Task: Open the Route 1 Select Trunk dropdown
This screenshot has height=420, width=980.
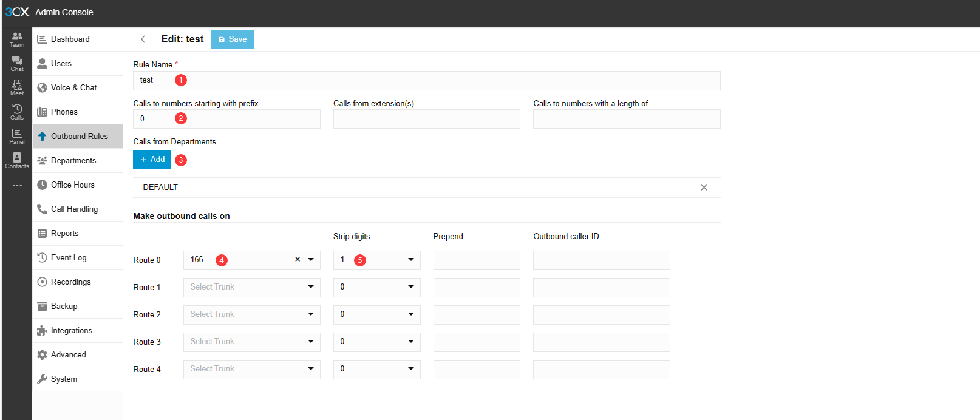Action: tap(252, 287)
